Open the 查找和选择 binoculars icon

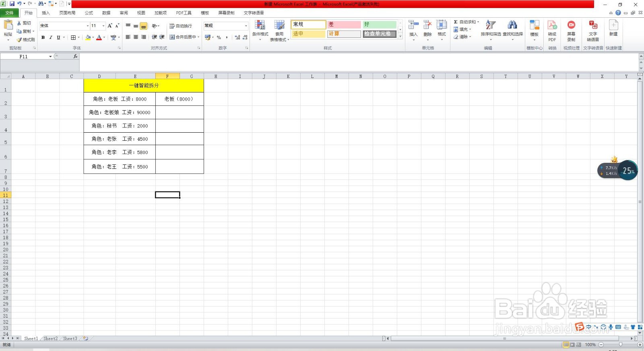[x=512, y=25]
